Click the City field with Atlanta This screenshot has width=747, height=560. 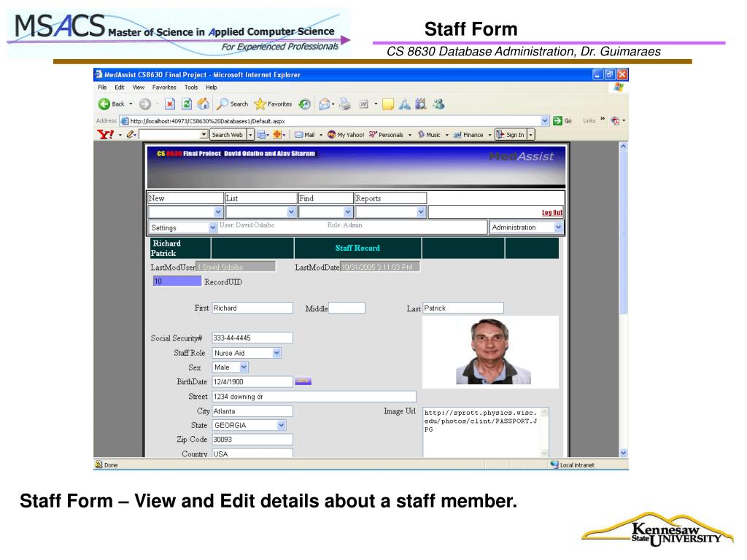coord(252,411)
